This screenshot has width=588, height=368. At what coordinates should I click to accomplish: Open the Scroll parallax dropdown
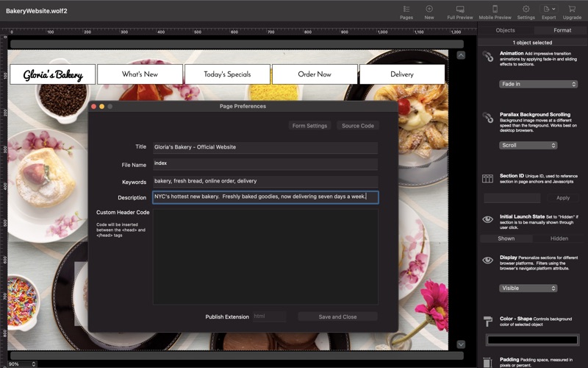528,145
